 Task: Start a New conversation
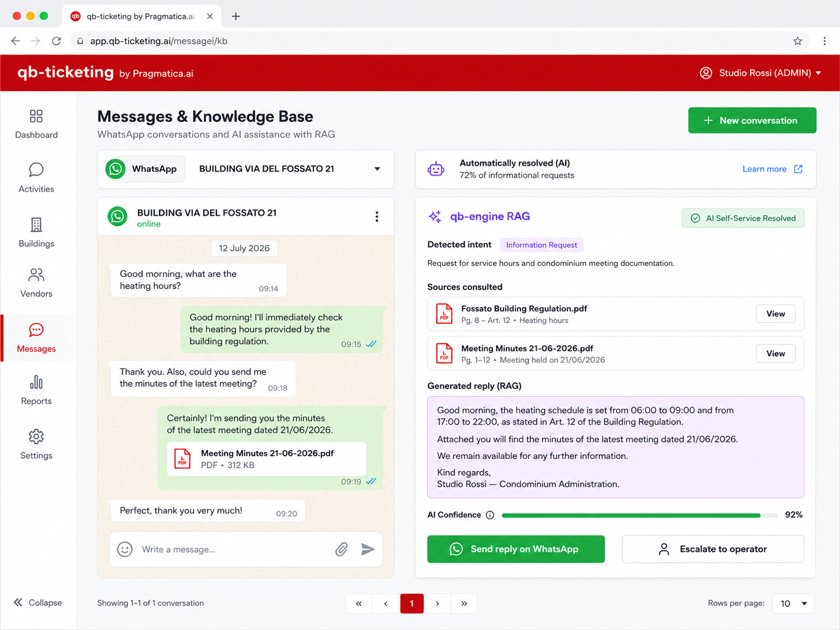[752, 120]
